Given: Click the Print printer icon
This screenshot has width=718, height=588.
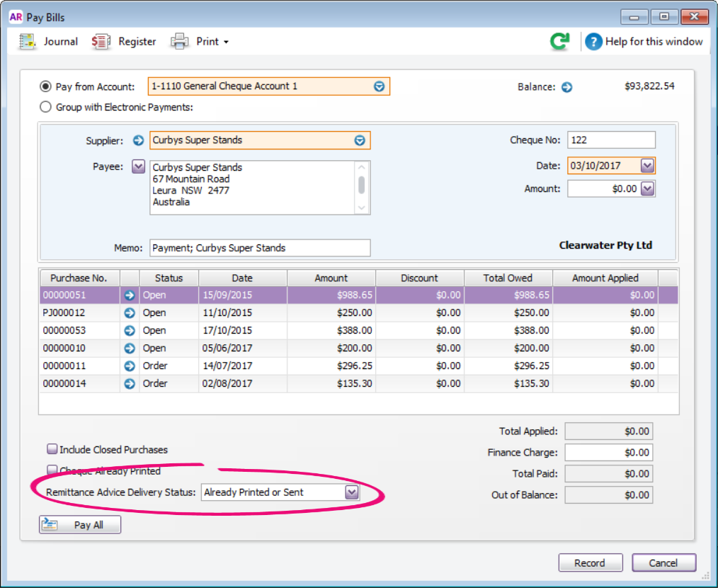Looking at the screenshot, I should click(x=180, y=42).
